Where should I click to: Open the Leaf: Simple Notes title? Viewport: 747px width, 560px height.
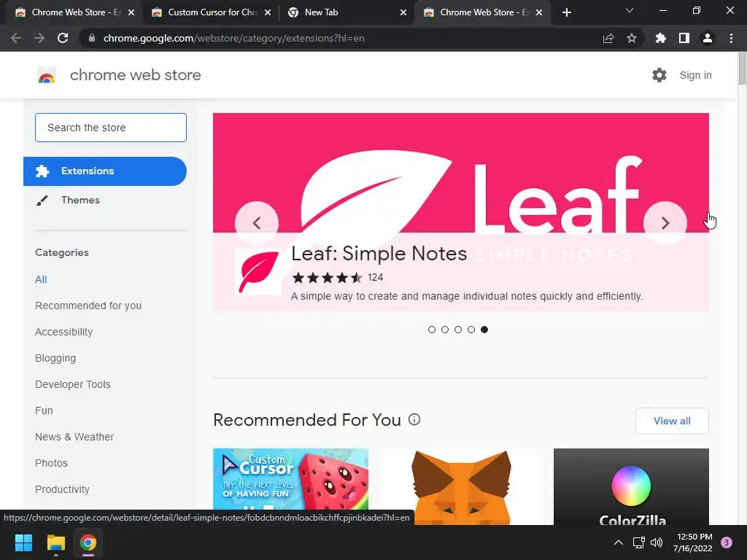point(379,253)
